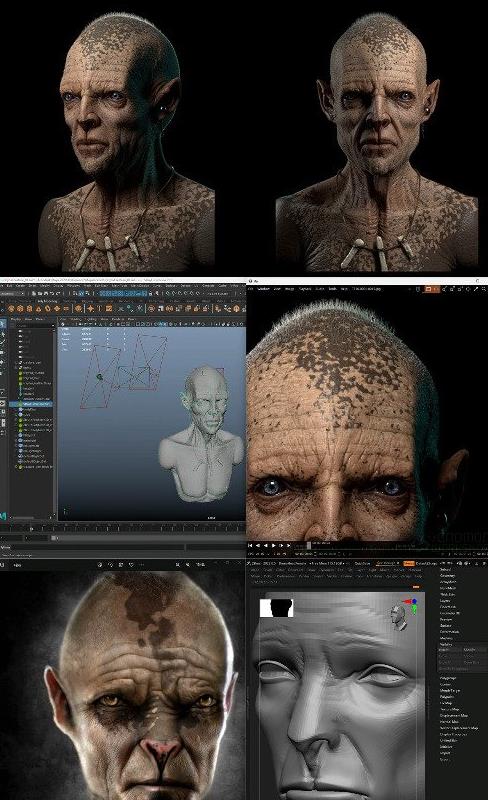This screenshot has width=488, height=800.
Task: Open the Create menu in Maya menu bar
Action: [x=20, y=285]
